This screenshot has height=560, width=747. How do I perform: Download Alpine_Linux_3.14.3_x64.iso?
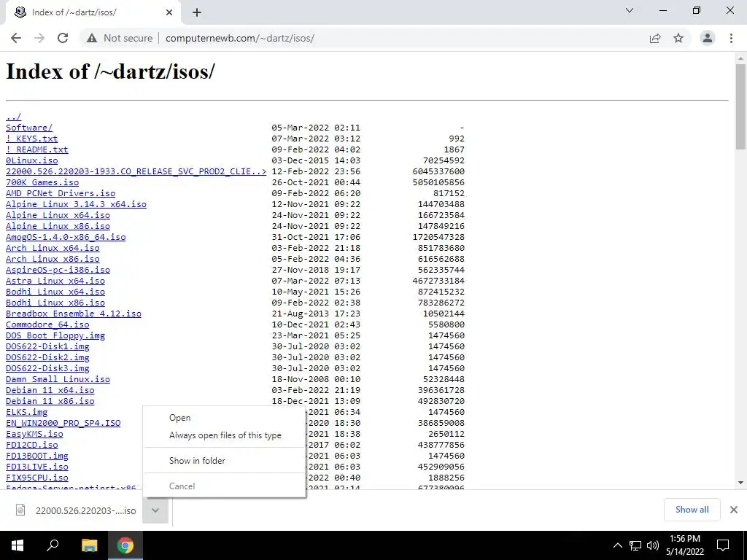point(76,204)
